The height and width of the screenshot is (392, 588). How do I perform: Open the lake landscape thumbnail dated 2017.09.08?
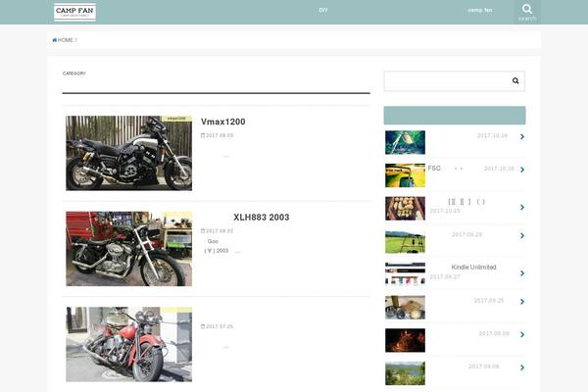point(405,373)
